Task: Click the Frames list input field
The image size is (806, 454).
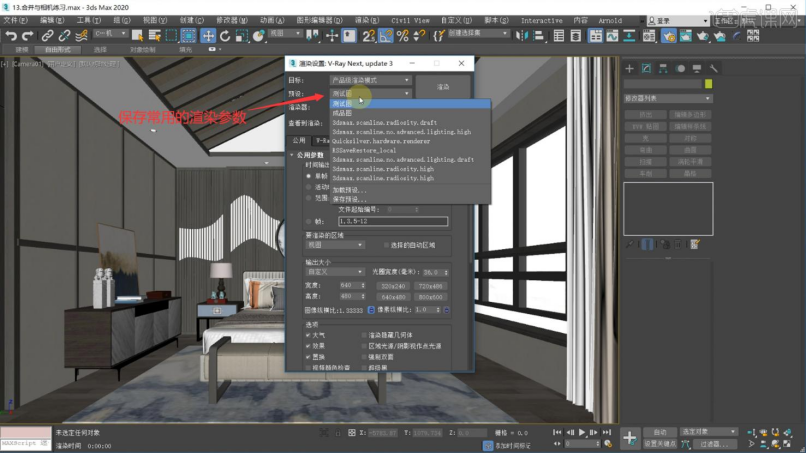Action: coord(393,222)
